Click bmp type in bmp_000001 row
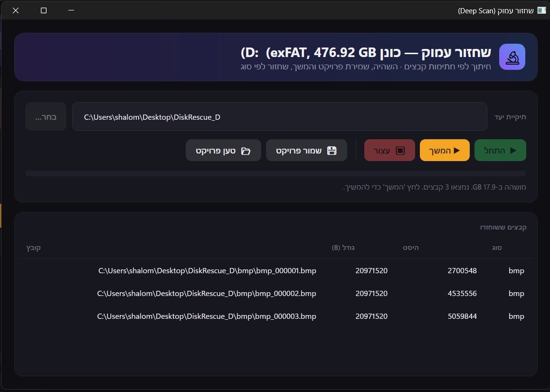This screenshot has height=392, width=550. coord(516,270)
